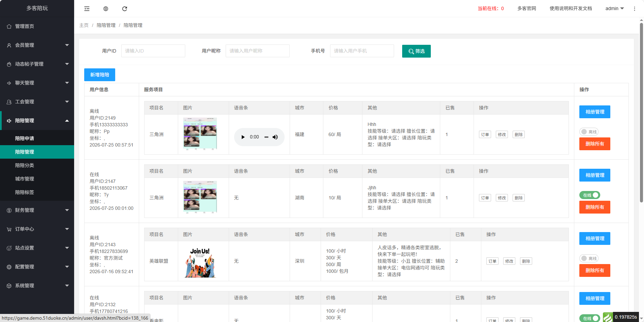Open 陪陪申请 in the sidebar
This screenshot has height=322, width=644.
37,138
